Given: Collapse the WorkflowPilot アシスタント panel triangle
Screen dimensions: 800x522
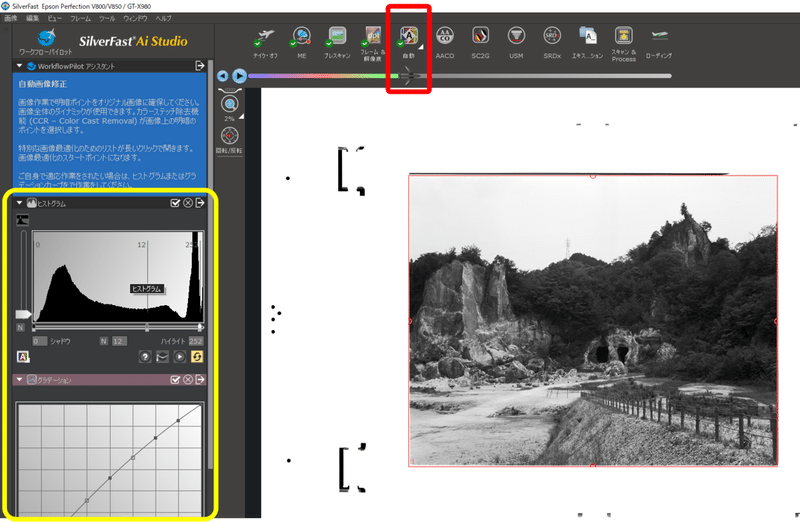Looking at the screenshot, I should click(19, 66).
